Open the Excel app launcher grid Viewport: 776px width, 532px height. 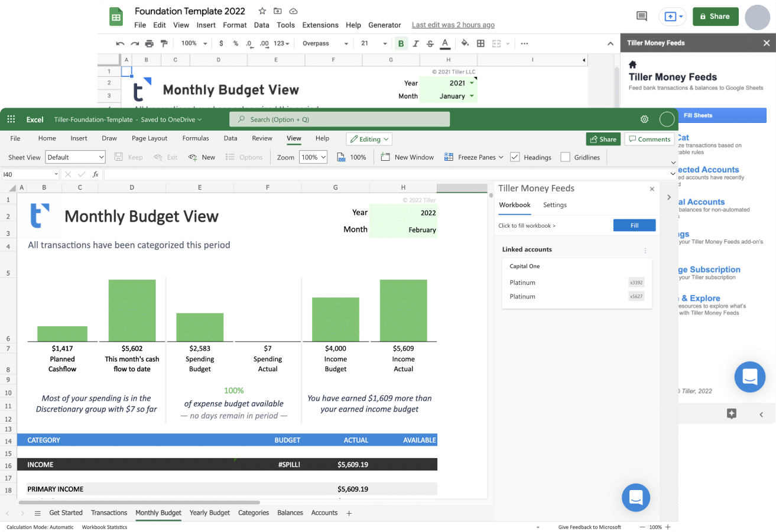pos(11,119)
